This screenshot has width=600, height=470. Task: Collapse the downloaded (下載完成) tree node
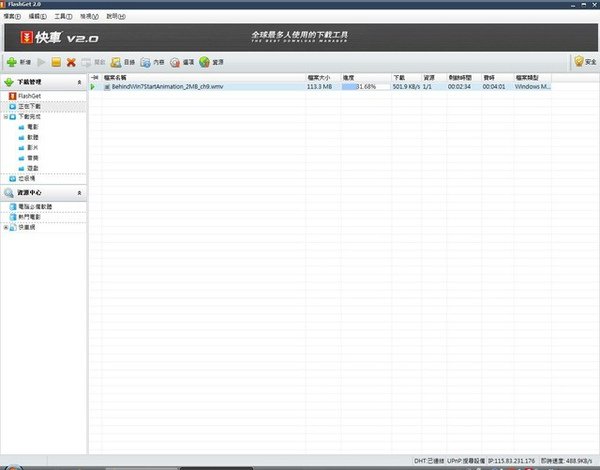[6, 116]
